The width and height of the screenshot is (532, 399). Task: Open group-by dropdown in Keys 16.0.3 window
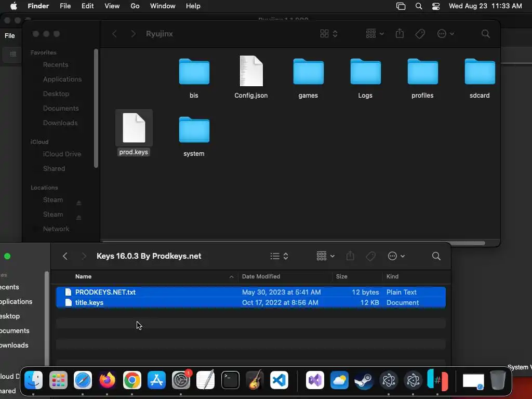(325, 256)
